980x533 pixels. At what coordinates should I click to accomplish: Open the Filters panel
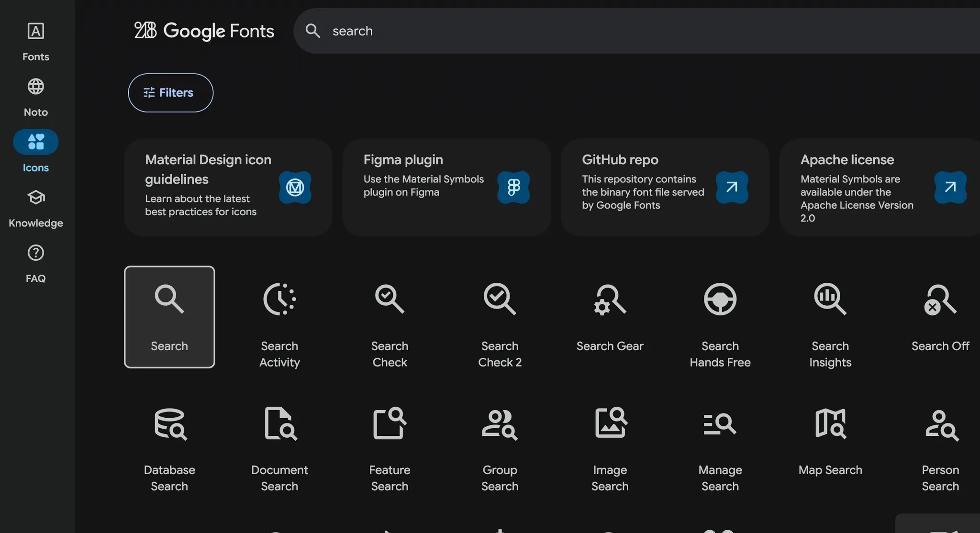[x=170, y=93]
